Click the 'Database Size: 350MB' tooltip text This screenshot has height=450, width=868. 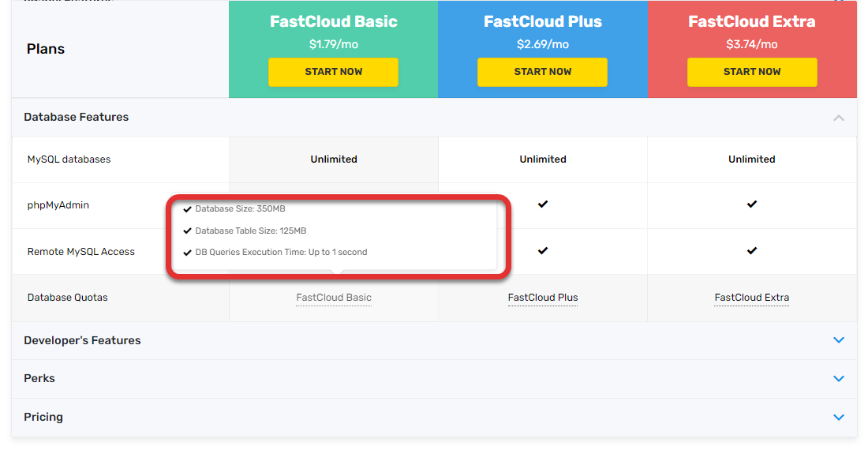[x=240, y=208]
